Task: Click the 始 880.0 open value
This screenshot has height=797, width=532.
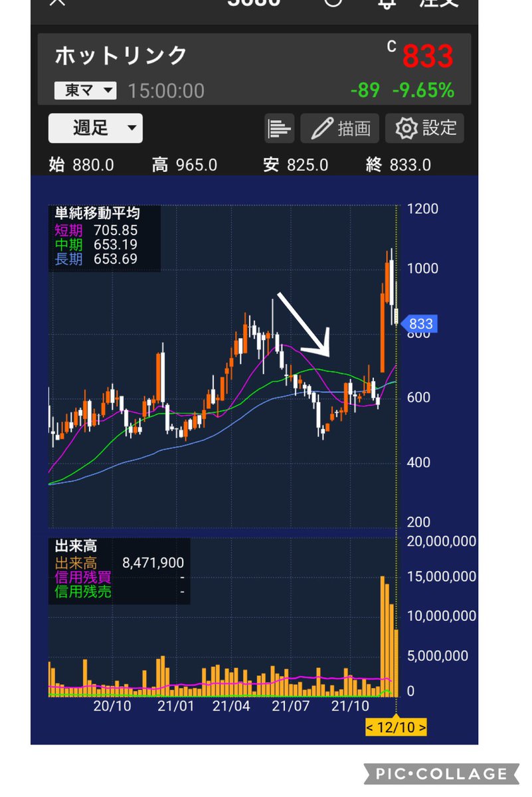Action: 82,165
